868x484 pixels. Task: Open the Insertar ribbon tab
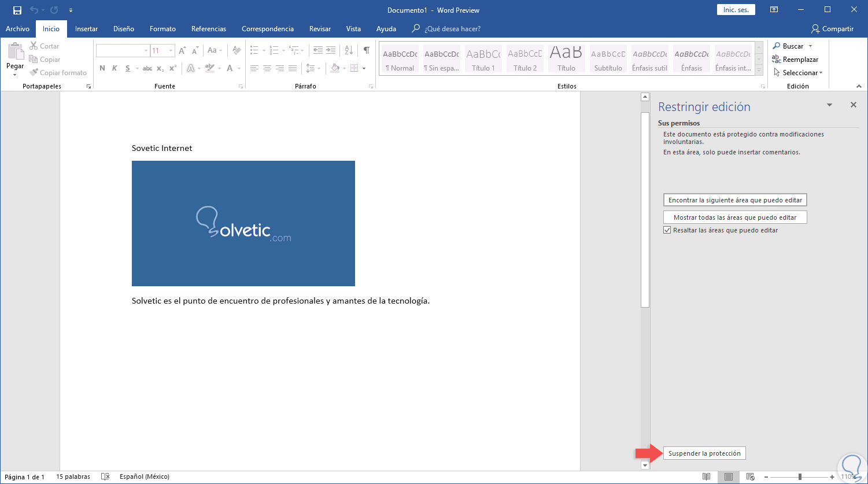pyautogui.click(x=86, y=29)
